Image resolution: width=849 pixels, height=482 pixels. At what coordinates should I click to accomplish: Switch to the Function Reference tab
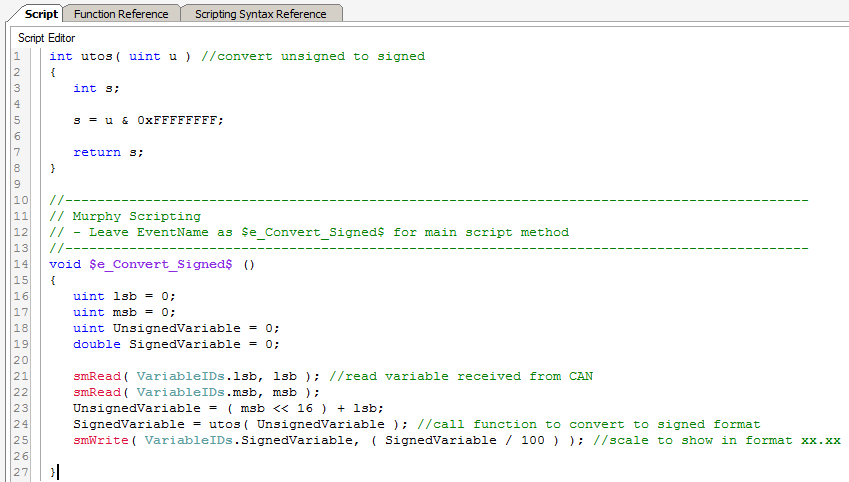tap(121, 14)
